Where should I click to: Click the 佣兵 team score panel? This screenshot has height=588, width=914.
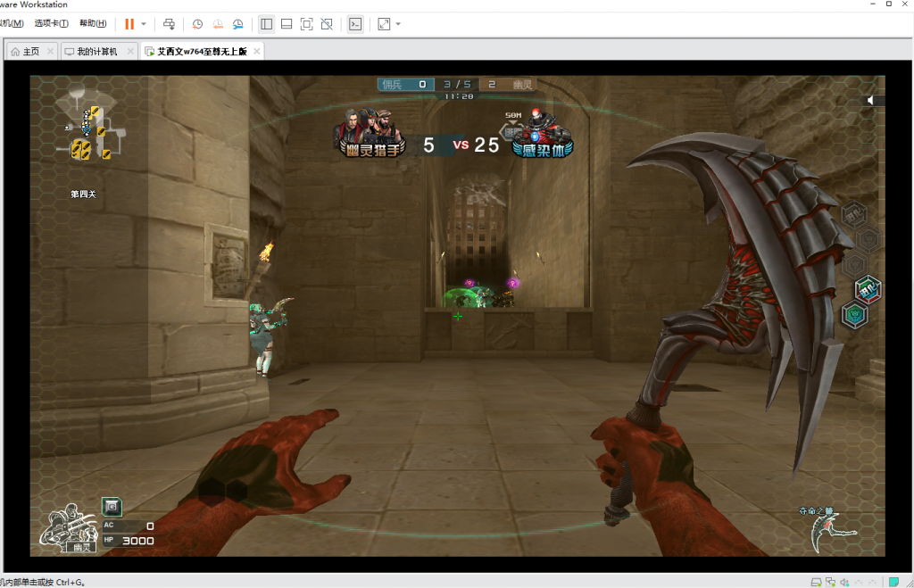coord(405,85)
